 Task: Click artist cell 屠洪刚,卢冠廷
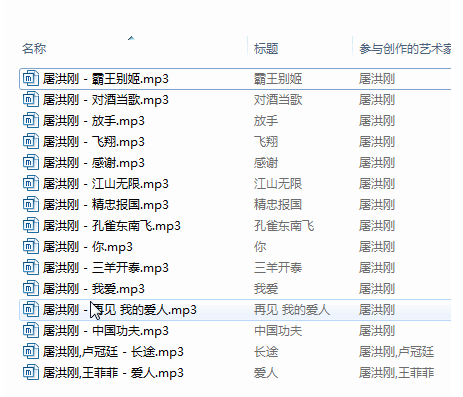(x=397, y=352)
